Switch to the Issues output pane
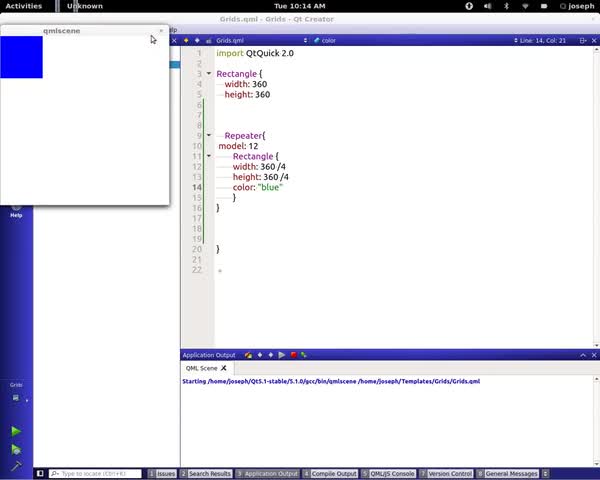The height and width of the screenshot is (480, 600). coord(163,473)
